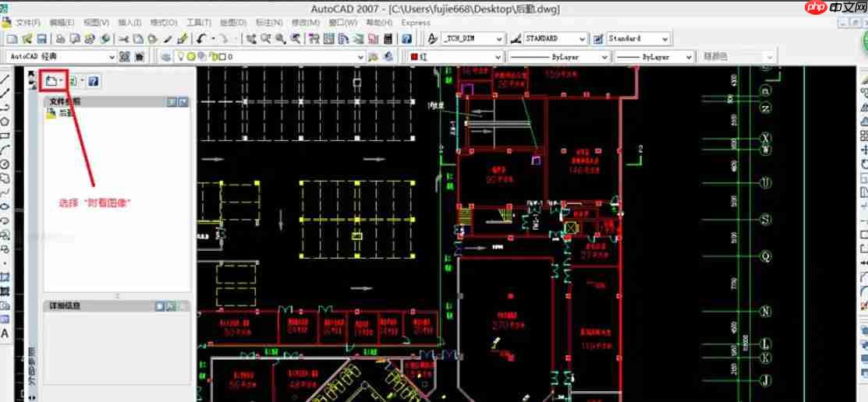Click the Workspace Settings icon beside workspace dropdown

(125, 56)
